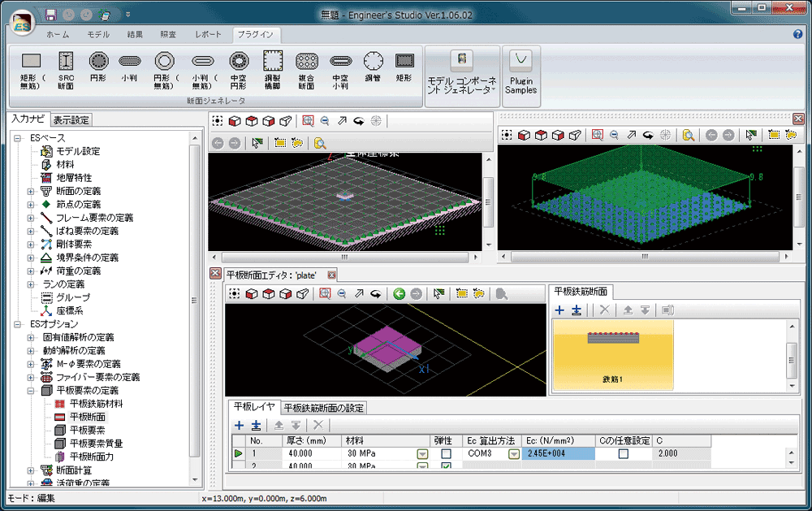This screenshot has height=511, width=812.
Task: Expand 断面の定義 tree node
Action: (x=31, y=191)
